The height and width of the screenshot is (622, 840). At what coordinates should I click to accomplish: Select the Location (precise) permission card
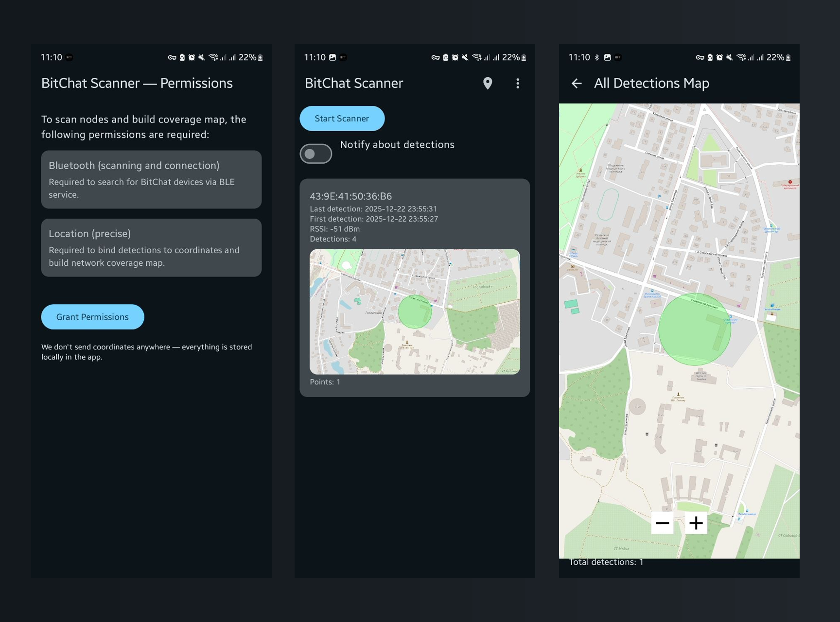tap(151, 248)
